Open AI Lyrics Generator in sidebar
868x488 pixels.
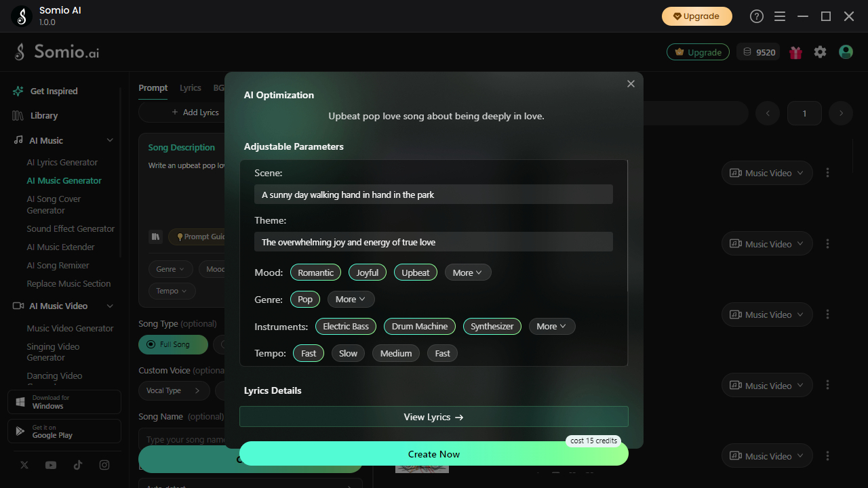(x=62, y=162)
